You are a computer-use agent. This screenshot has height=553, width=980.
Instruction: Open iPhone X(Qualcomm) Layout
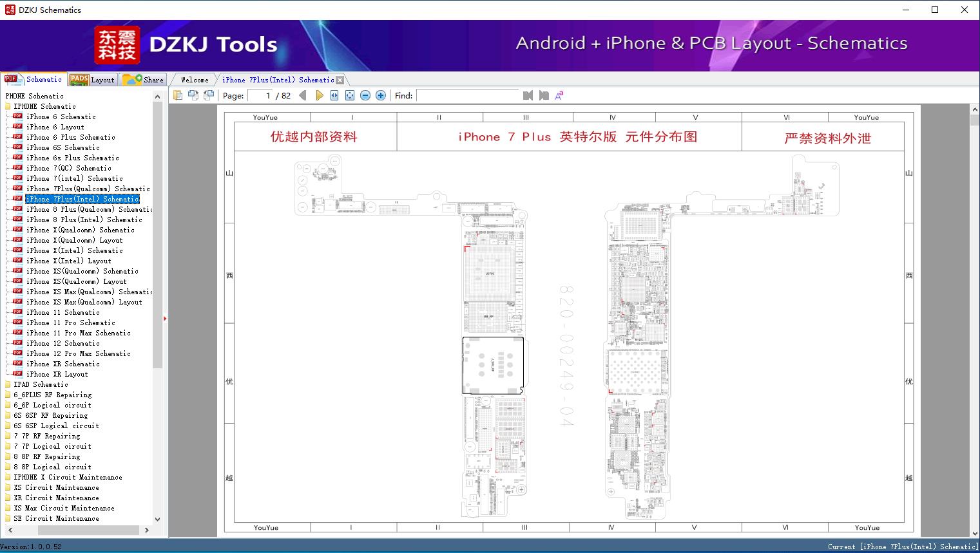[74, 240]
